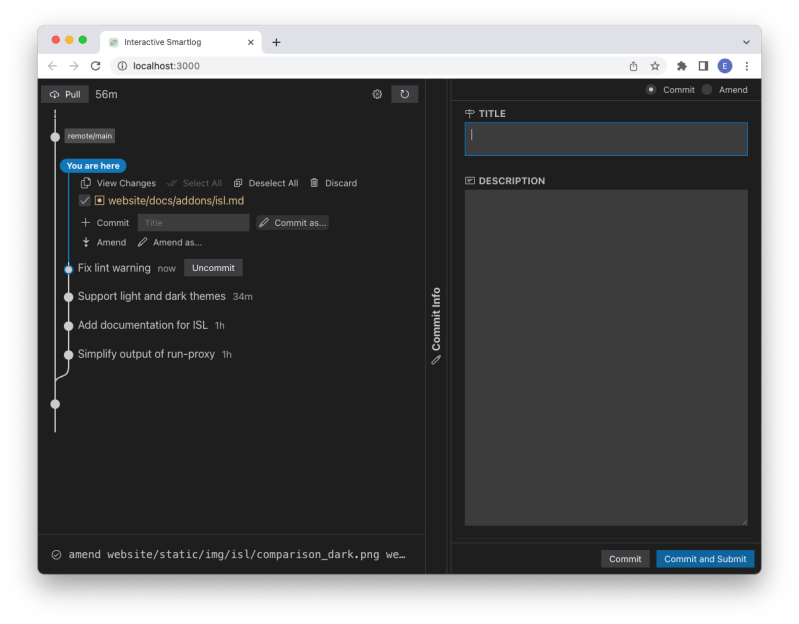Select Add documentation for ISL commit

tap(143, 325)
